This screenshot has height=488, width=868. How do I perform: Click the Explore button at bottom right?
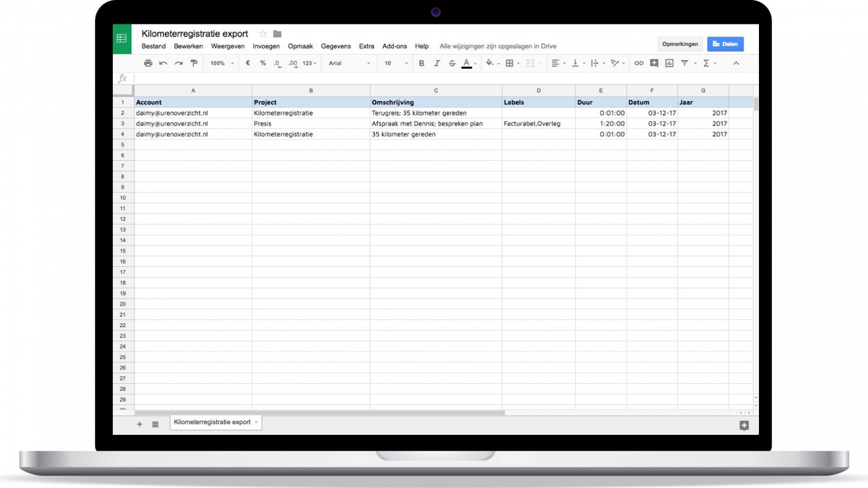pos(744,426)
